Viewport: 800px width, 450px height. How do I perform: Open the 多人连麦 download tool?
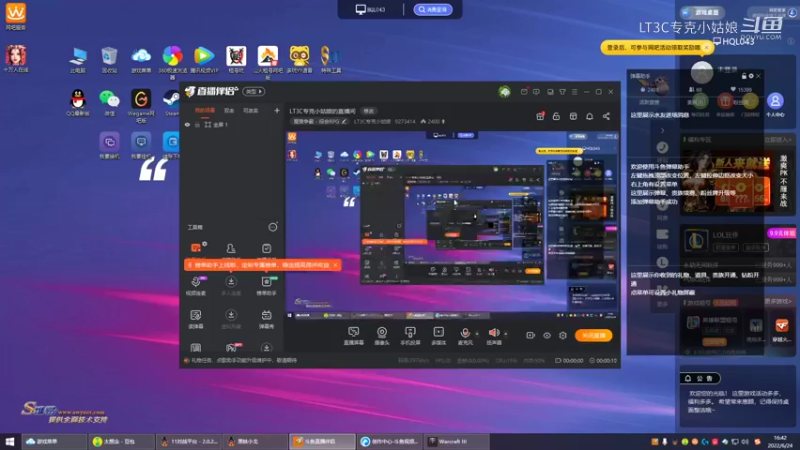pos(231,286)
